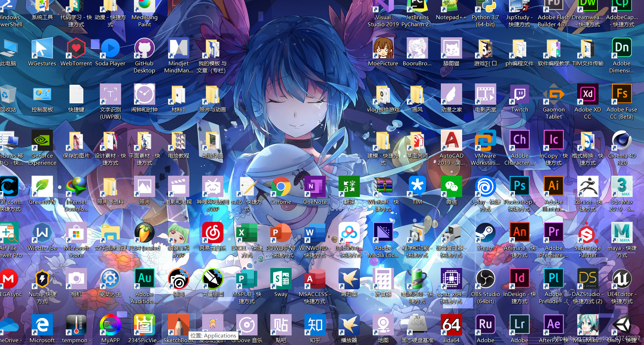Open Gaomon Tablet shortcut

click(x=553, y=94)
